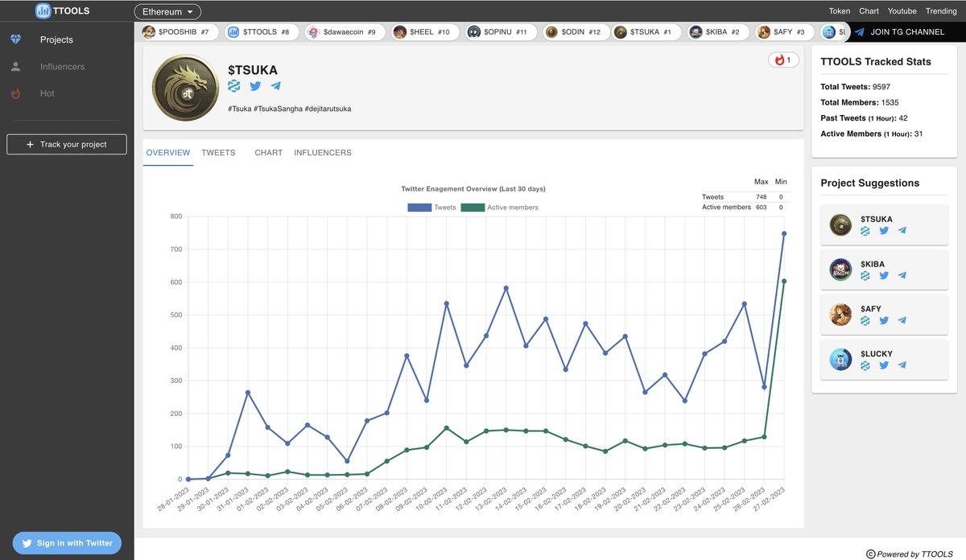
Task: Open Chart in top navigation
Action: pyautogui.click(x=869, y=11)
